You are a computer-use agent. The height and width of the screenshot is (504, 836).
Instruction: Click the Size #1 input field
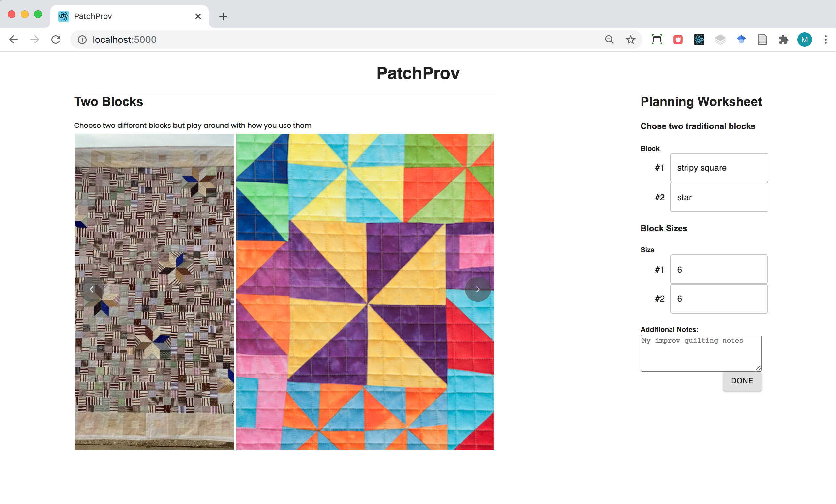pyautogui.click(x=719, y=269)
